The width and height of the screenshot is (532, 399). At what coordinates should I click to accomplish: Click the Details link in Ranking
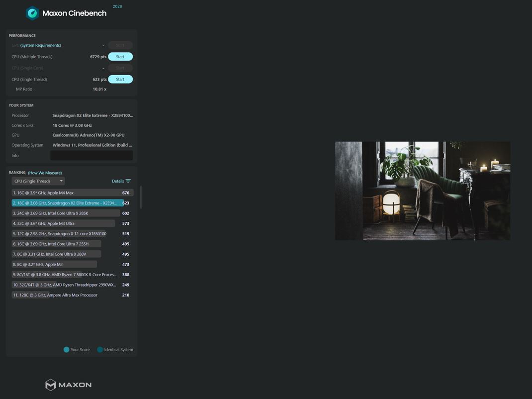coord(118,181)
